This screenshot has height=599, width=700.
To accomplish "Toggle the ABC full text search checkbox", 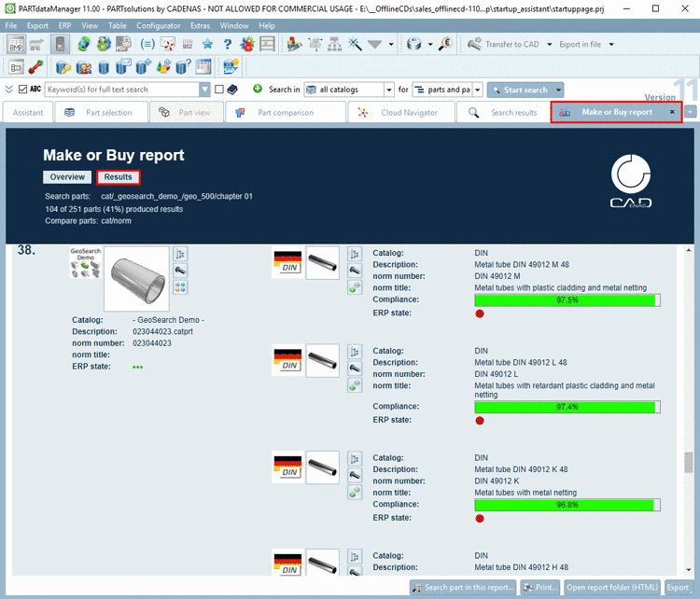I will [x=22, y=90].
